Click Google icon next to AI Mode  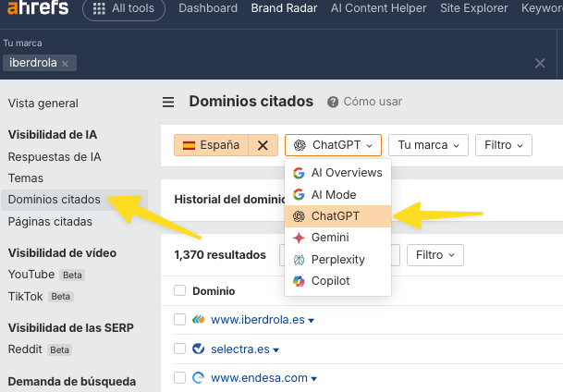pyautogui.click(x=299, y=194)
